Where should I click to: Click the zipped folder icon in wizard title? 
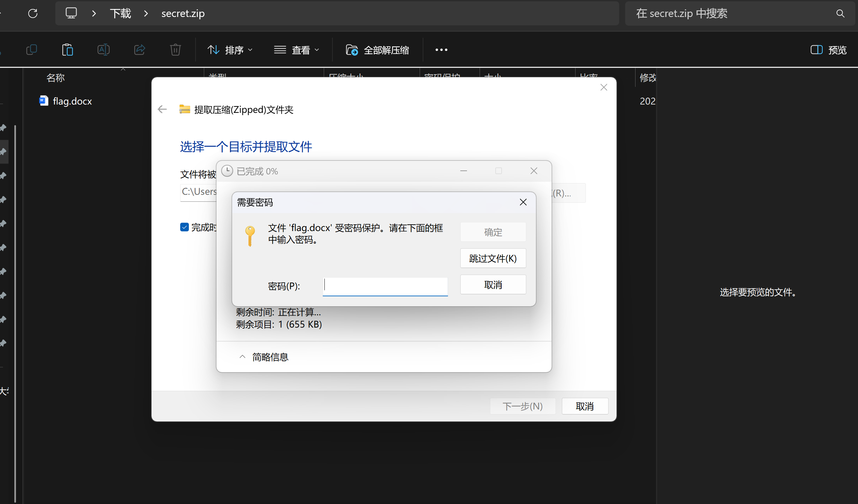coord(185,109)
